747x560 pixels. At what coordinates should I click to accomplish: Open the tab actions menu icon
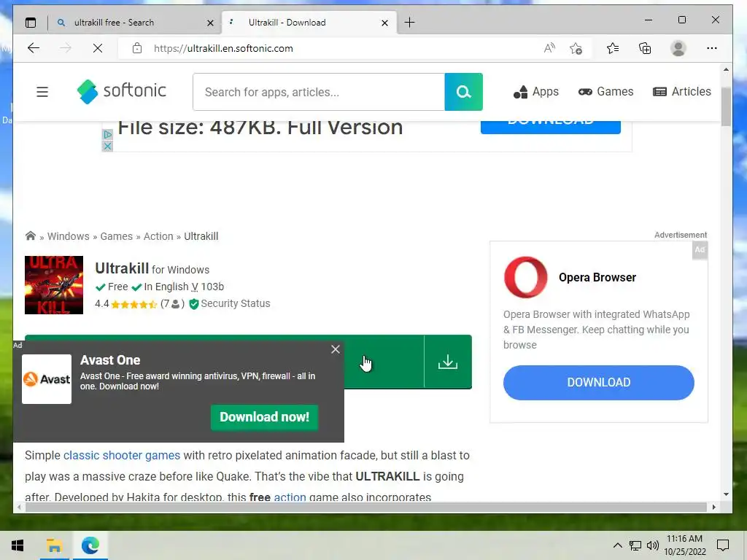(31, 23)
